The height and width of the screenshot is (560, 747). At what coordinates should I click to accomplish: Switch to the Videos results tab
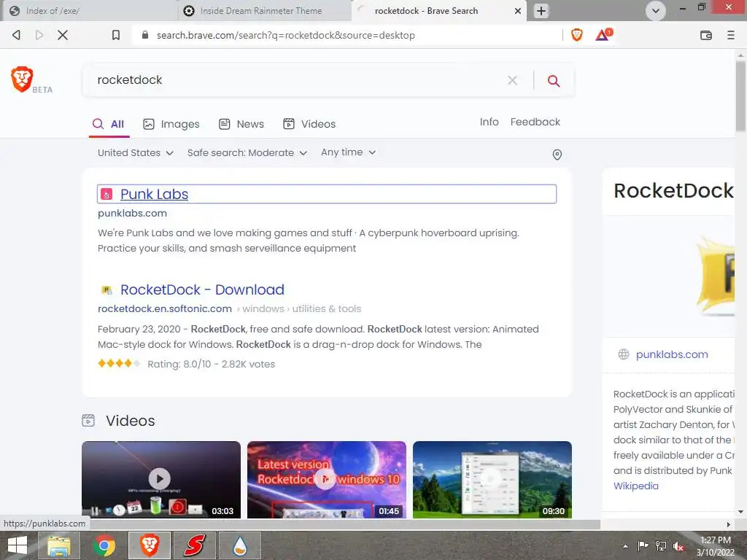point(309,124)
